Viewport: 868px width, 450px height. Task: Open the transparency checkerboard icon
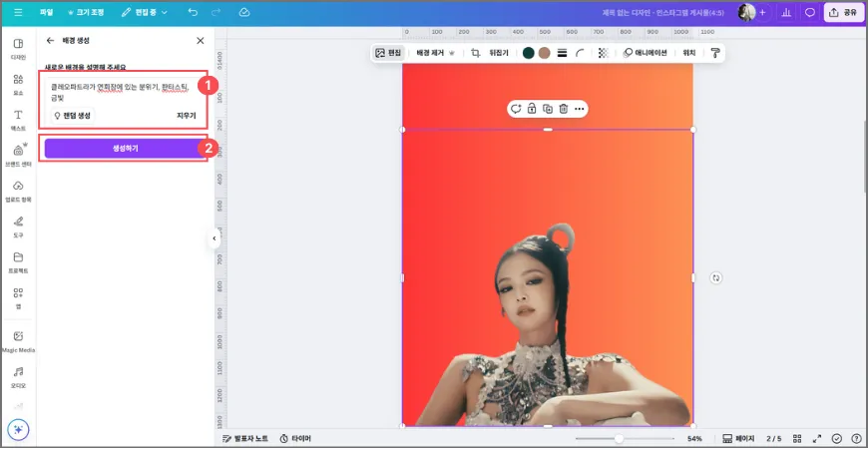[604, 53]
